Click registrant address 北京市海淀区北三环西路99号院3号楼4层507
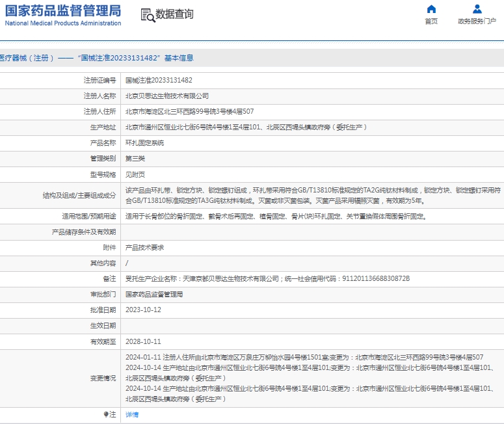Viewport: 504px width, 424px height. pyautogui.click(x=189, y=112)
